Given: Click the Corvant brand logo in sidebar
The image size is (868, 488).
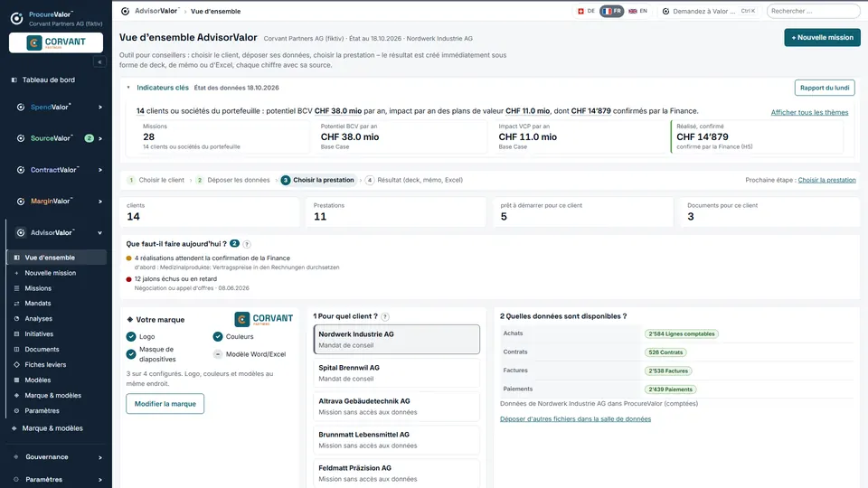Looking at the screenshot, I should point(56,42).
